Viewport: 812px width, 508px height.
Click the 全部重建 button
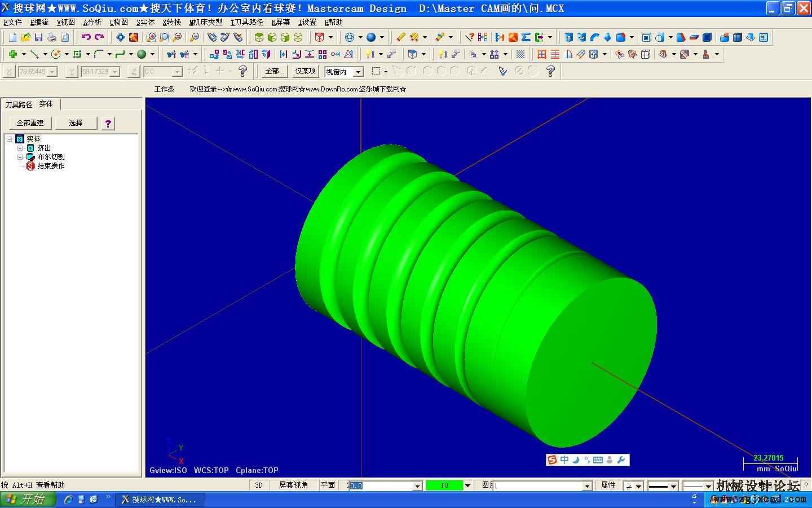pyautogui.click(x=30, y=123)
